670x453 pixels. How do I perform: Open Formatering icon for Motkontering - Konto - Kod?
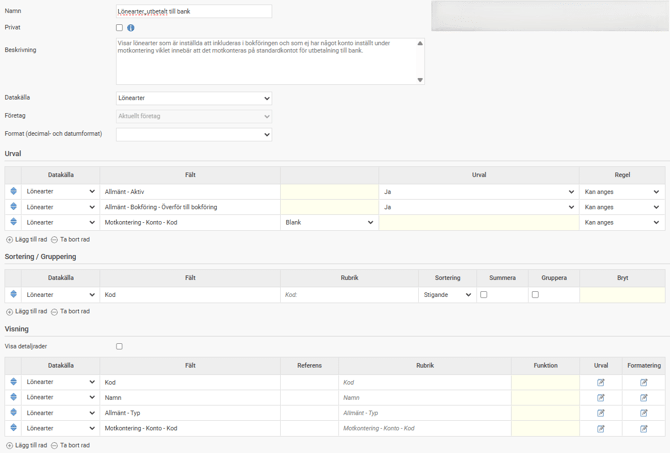click(644, 429)
